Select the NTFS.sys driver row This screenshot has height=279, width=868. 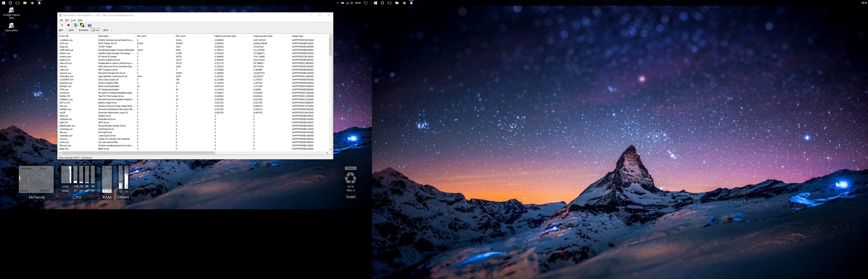(193, 90)
